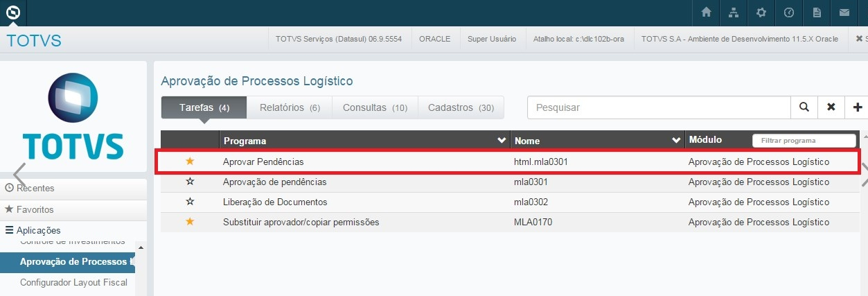The width and height of the screenshot is (868, 296).
Task: Go to next panel with right chevron
Action: click(864, 175)
